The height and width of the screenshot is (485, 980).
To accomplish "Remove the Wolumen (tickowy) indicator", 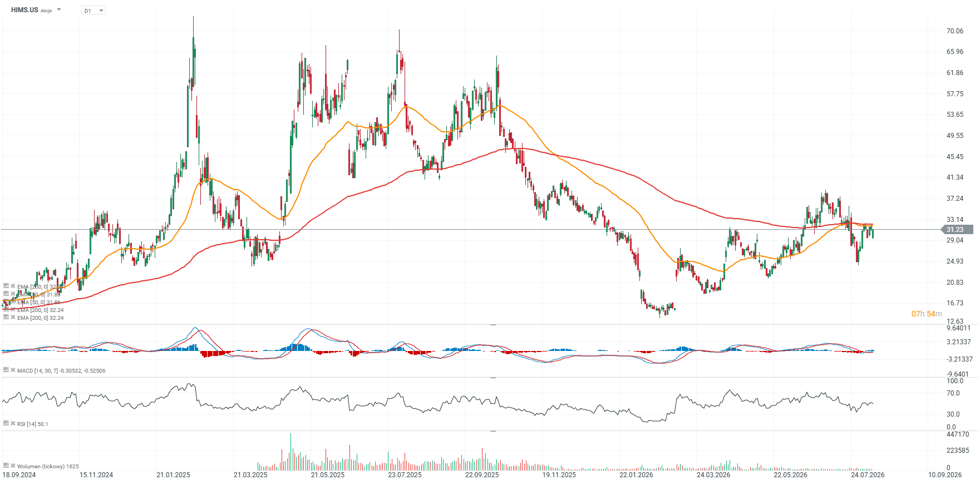I will click(x=13, y=466).
